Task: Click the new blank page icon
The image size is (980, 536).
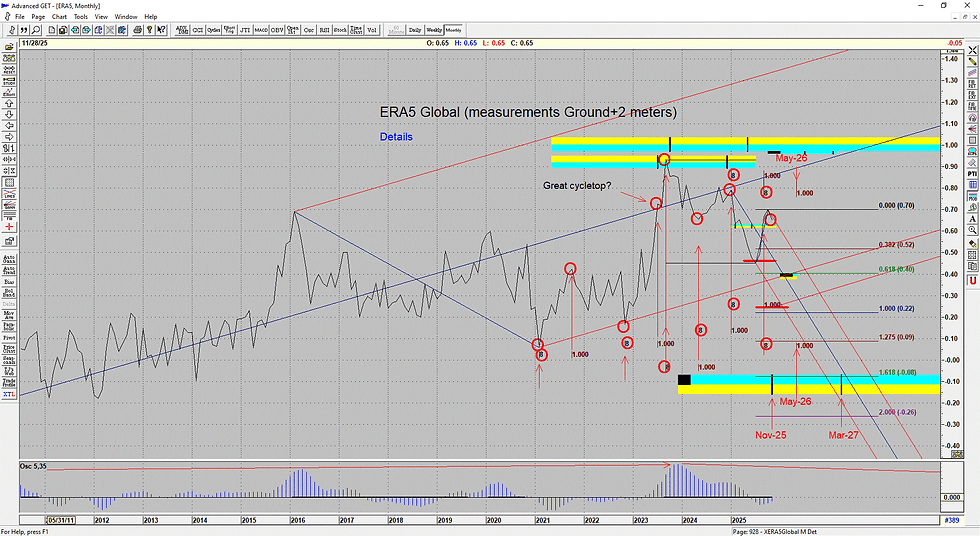Action: coord(52,30)
